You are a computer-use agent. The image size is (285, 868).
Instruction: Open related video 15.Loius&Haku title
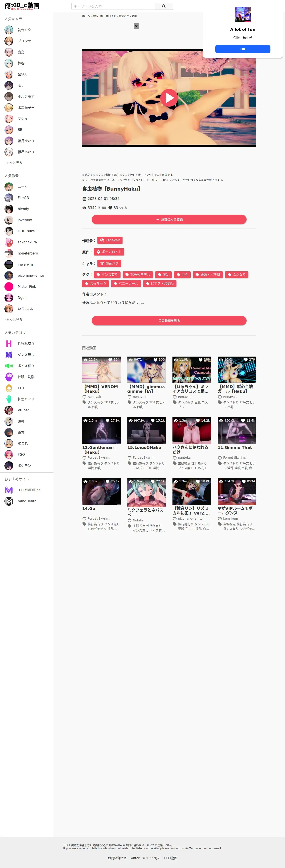pyautogui.click(x=144, y=448)
